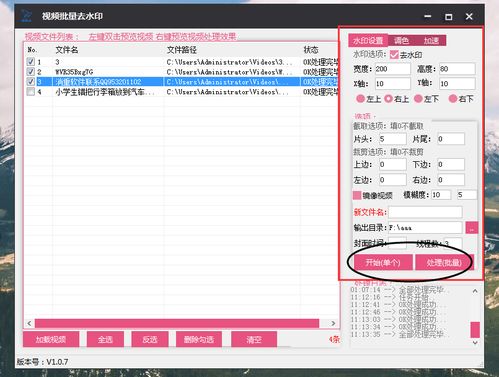Switch to the 调色 tab
499x377 pixels.
point(401,41)
